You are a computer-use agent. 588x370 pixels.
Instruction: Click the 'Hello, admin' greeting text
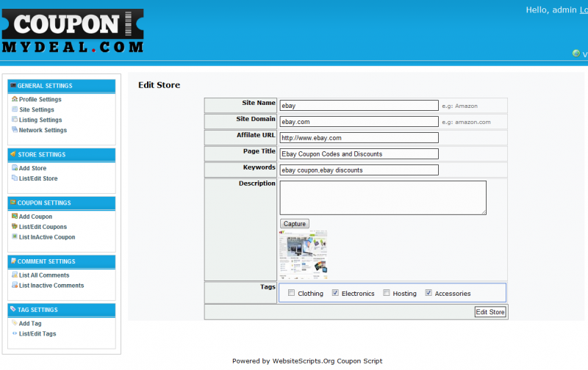[x=551, y=10]
